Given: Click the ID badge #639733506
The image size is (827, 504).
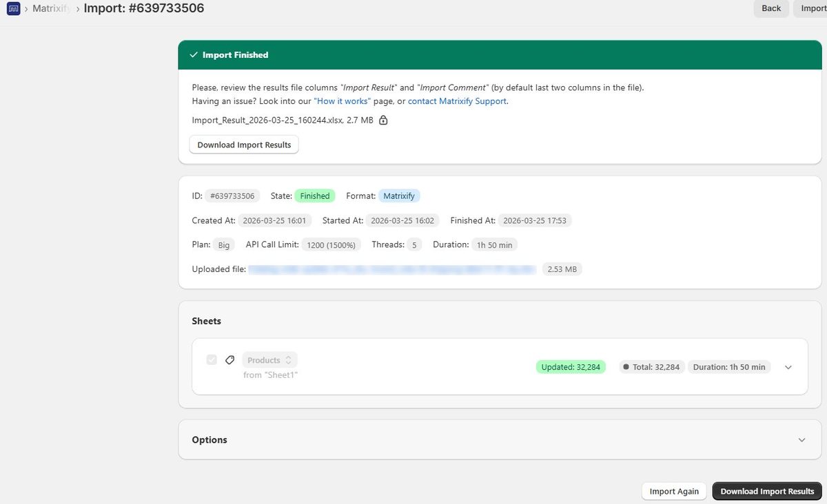Looking at the screenshot, I should [232, 196].
